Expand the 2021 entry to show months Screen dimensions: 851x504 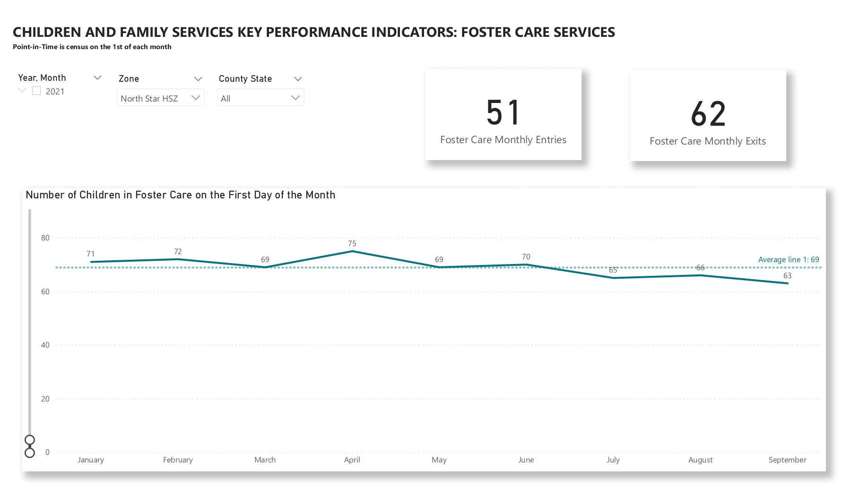(x=21, y=91)
